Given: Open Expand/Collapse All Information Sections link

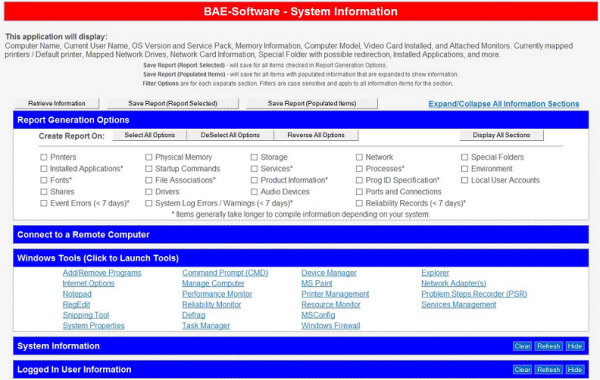Looking at the screenshot, I should [504, 104].
